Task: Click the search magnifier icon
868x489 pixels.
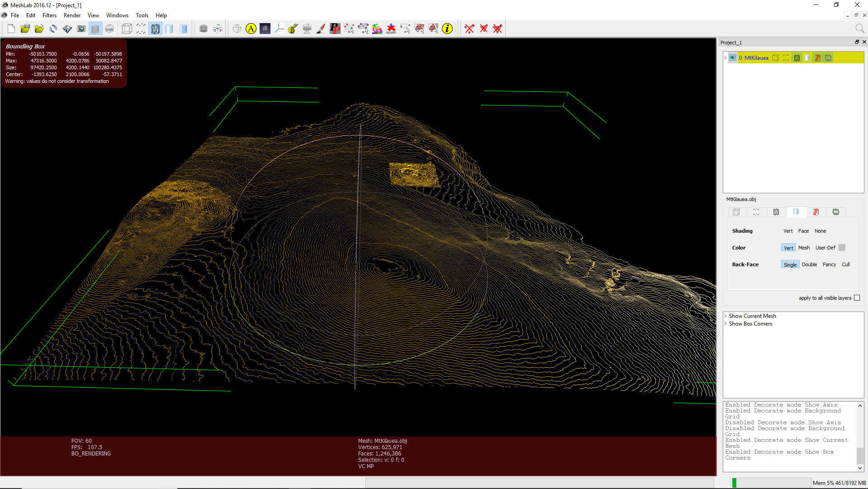Action: (860, 29)
